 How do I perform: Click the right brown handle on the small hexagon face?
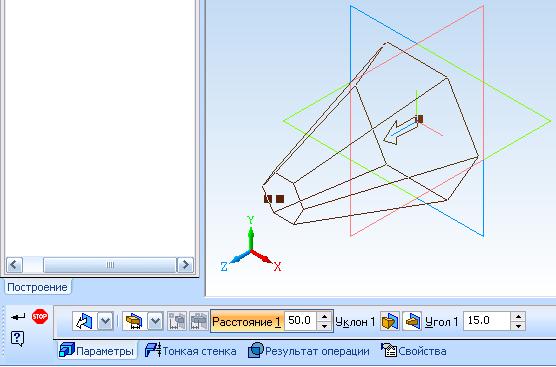click(x=280, y=199)
